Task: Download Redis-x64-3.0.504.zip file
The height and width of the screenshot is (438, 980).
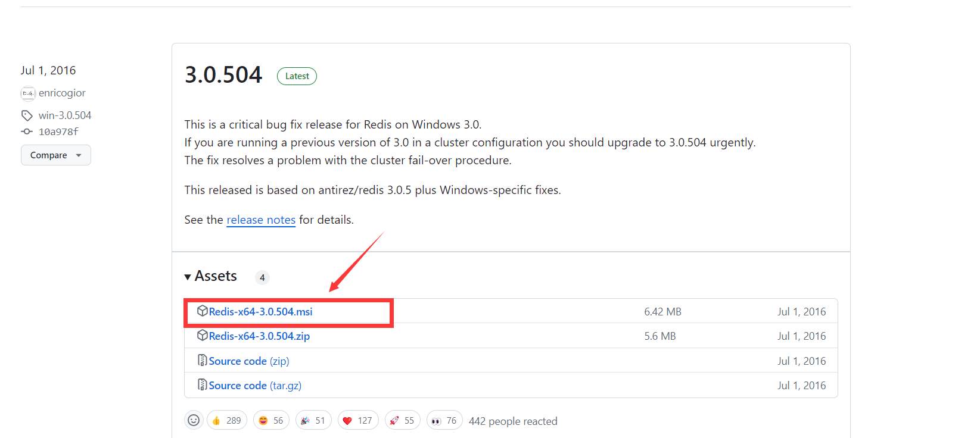Action: tap(259, 336)
